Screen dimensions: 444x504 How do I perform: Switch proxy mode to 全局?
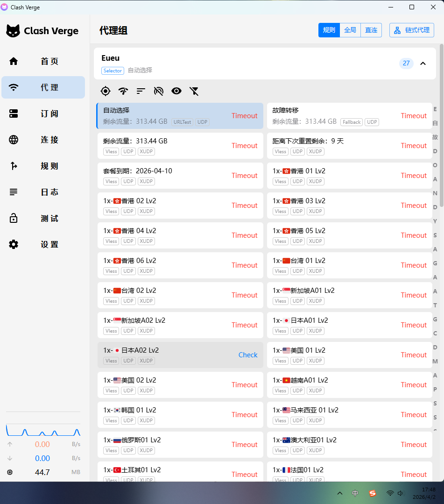pyautogui.click(x=350, y=30)
